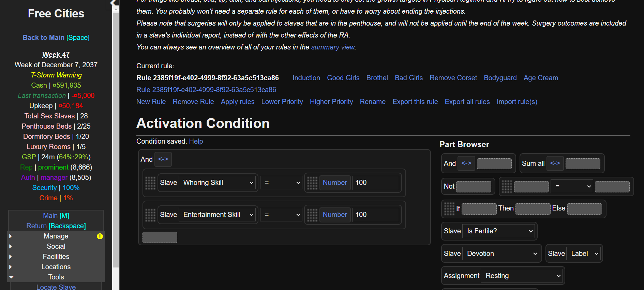
Task: Open the Assignment Resting dropdown
Action: (x=522, y=276)
